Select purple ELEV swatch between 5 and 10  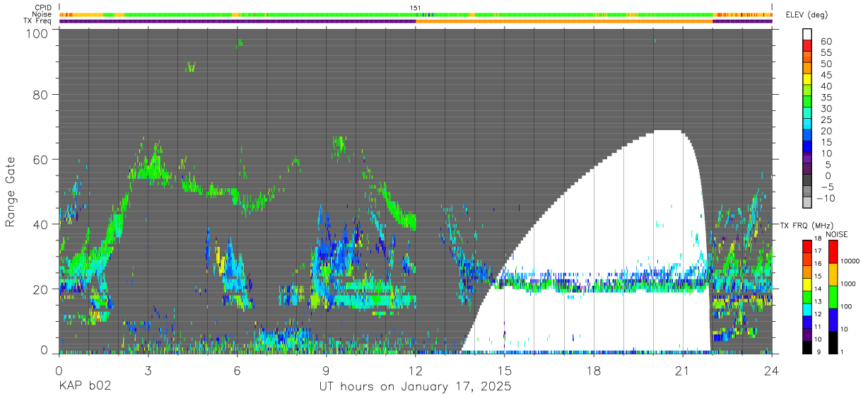(807, 157)
